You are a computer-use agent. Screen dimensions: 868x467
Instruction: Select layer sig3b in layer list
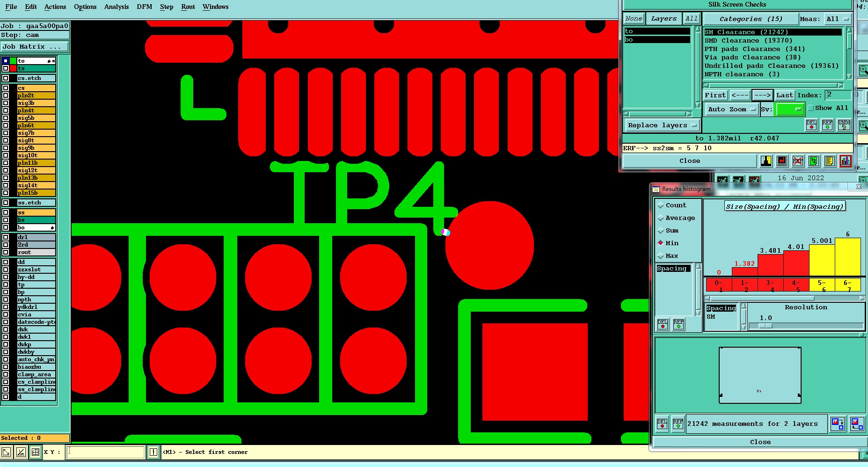tap(36, 103)
